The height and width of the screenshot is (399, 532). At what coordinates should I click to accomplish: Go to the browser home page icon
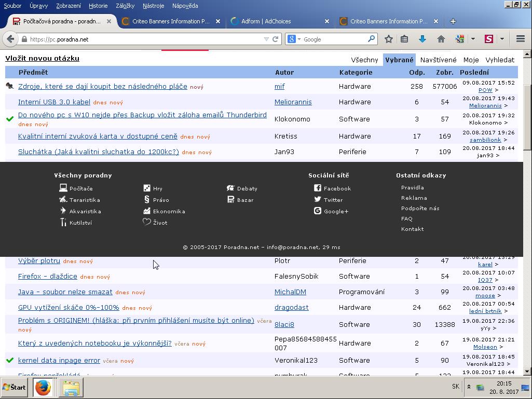pyautogui.click(x=441, y=39)
